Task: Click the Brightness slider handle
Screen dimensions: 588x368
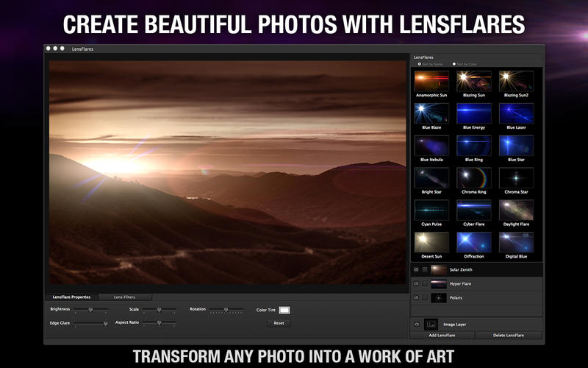Action: click(x=90, y=310)
